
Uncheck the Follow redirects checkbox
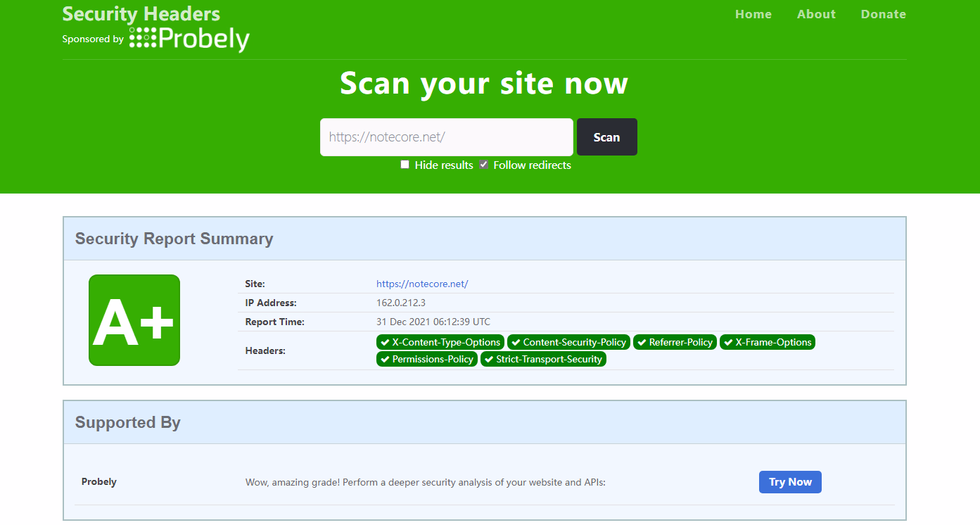pos(484,165)
